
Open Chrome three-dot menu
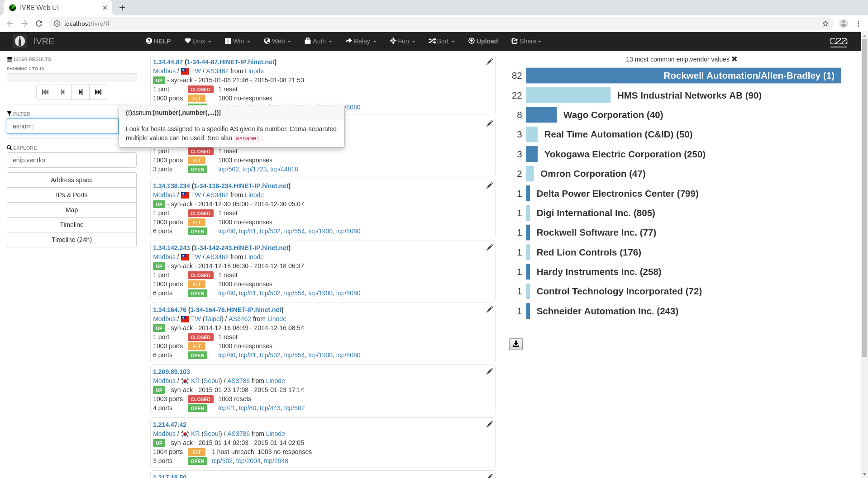click(858, 24)
